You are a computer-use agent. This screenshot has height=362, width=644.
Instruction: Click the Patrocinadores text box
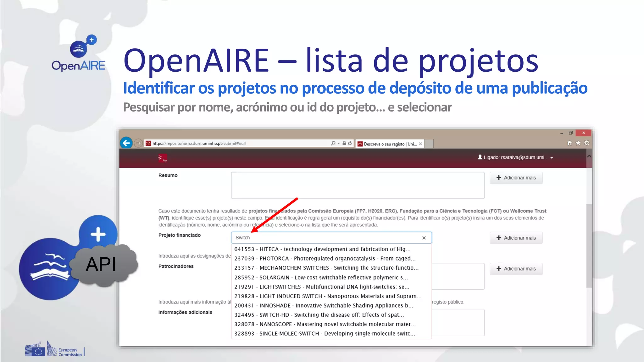pos(458,276)
